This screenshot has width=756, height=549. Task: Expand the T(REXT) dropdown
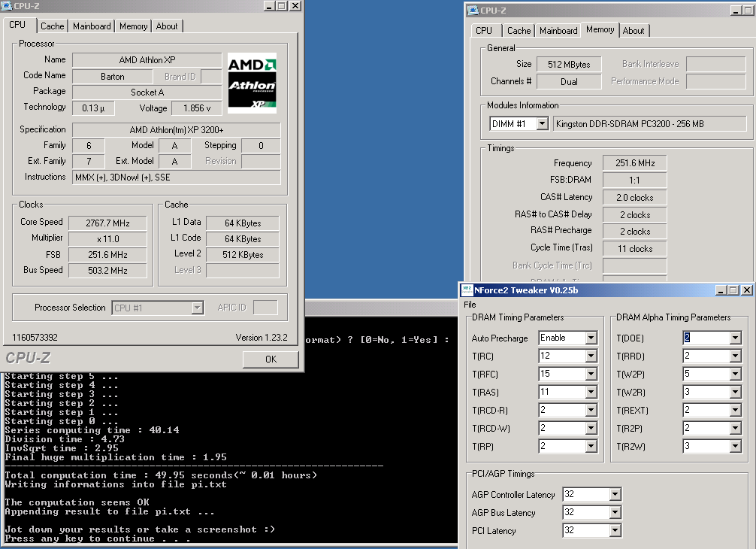click(735, 410)
